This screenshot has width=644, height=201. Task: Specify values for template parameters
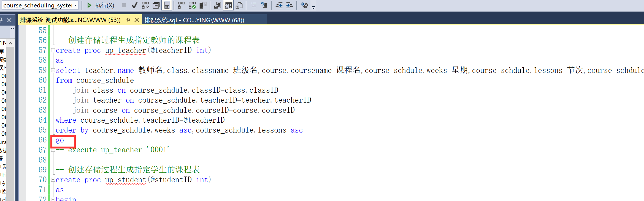coord(304,5)
